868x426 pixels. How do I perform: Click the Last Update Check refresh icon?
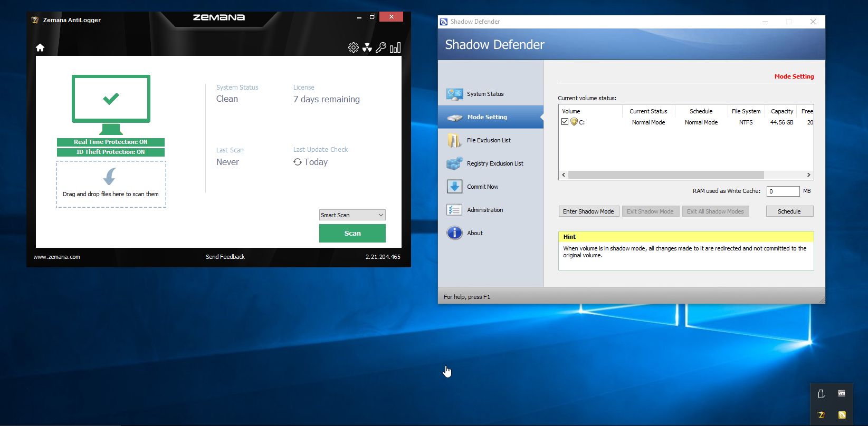pos(298,162)
